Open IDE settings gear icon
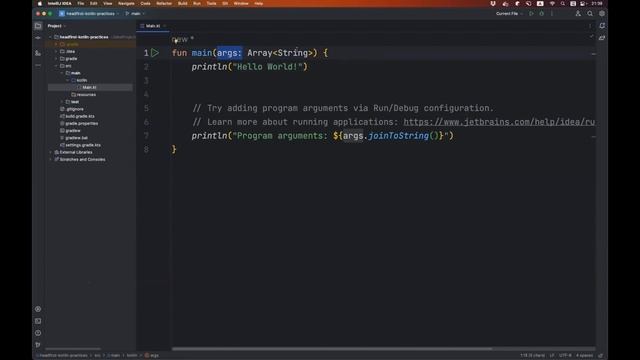The image size is (640, 360). pos(602,13)
